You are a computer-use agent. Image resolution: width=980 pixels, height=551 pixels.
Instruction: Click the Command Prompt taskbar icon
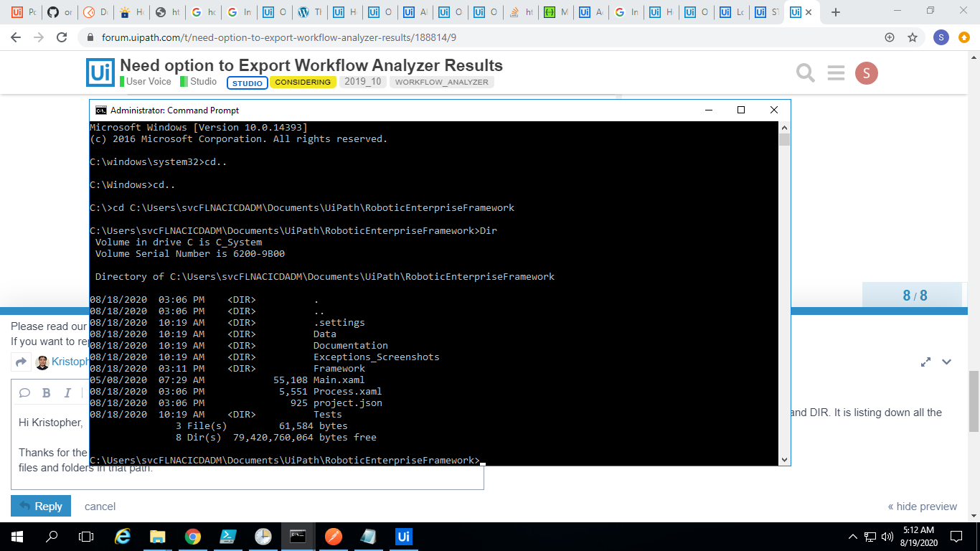point(298,536)
